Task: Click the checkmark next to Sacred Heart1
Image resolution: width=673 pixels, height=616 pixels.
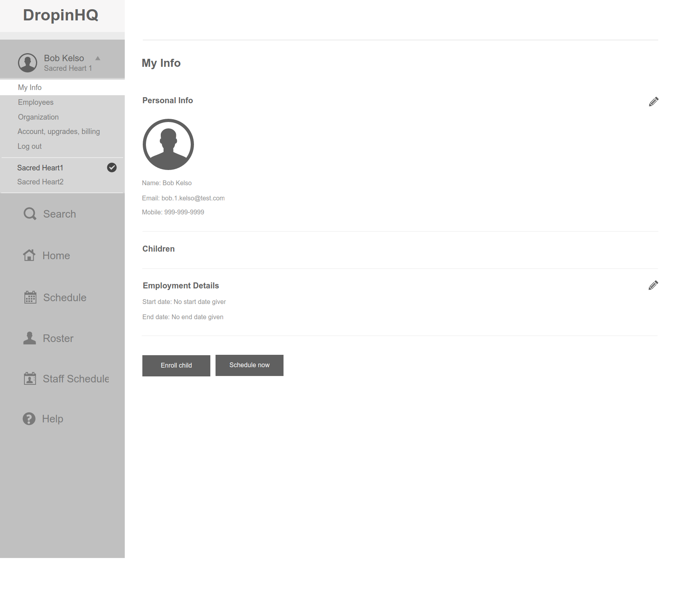Action: click(112, 168)
